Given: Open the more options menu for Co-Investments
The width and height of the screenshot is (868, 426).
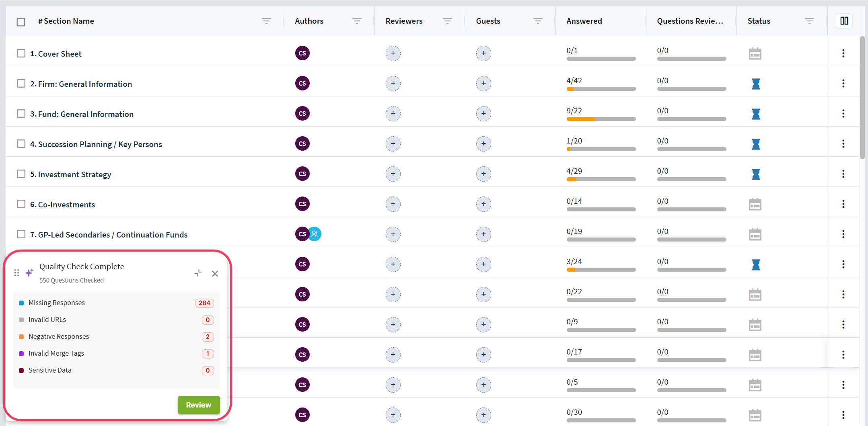Looking at the screenshot, I should tap(843, 204).
